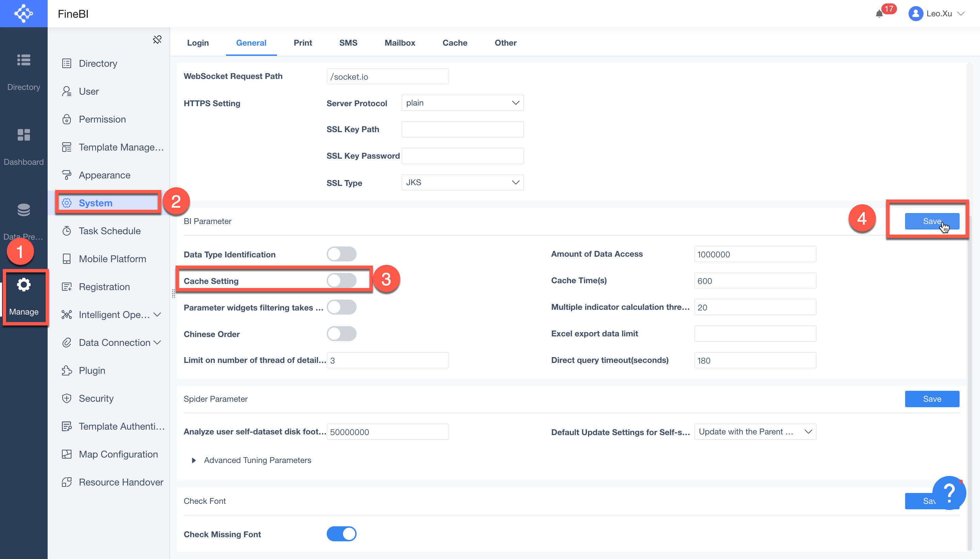Turn on Data Type Identification
The width and height of the screenshot is (980, 559).
tap(341, 254)
